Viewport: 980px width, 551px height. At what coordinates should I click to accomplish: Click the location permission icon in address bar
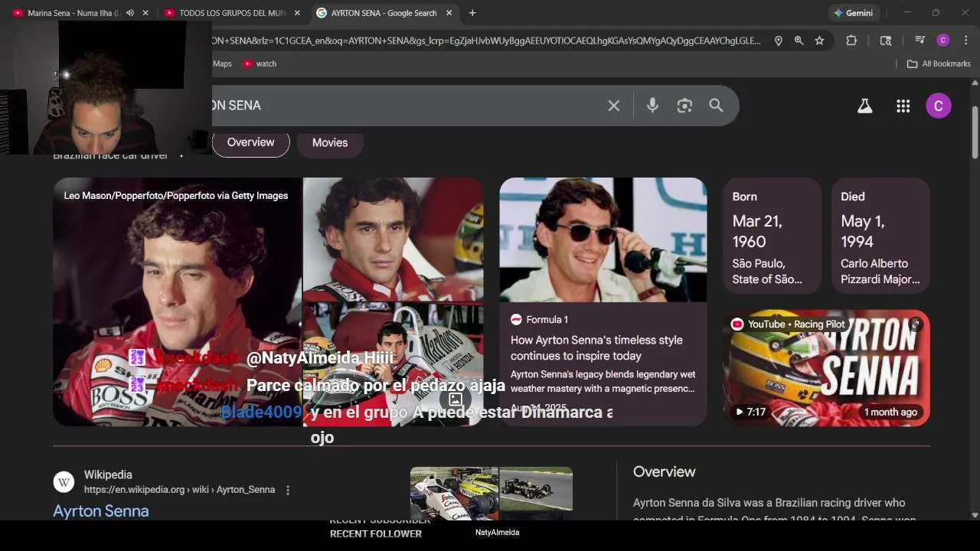tap(778, 41)
